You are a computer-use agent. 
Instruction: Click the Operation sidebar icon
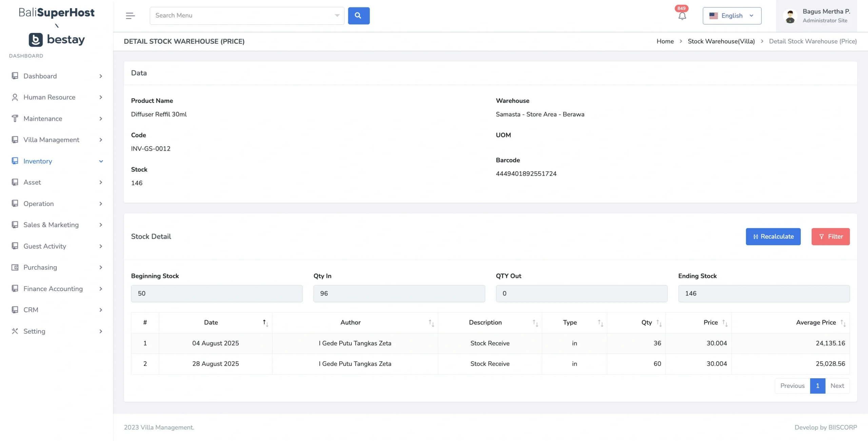tap(15, 204)
